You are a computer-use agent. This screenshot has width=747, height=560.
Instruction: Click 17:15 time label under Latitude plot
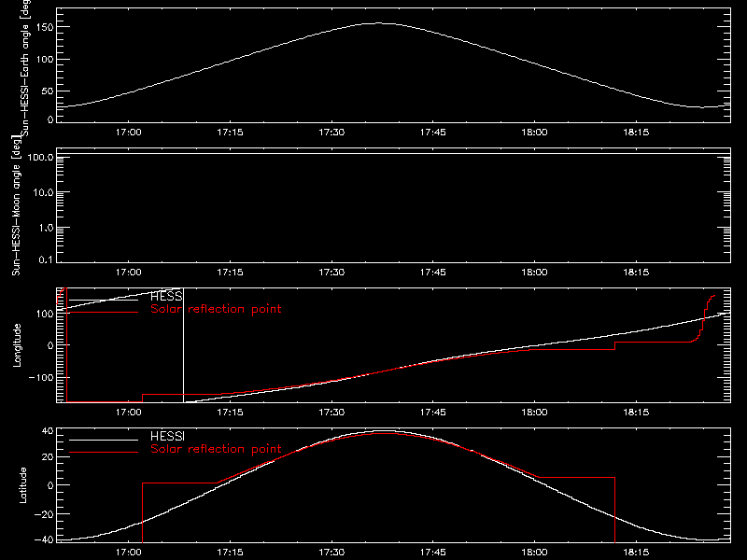pos(230,553)
